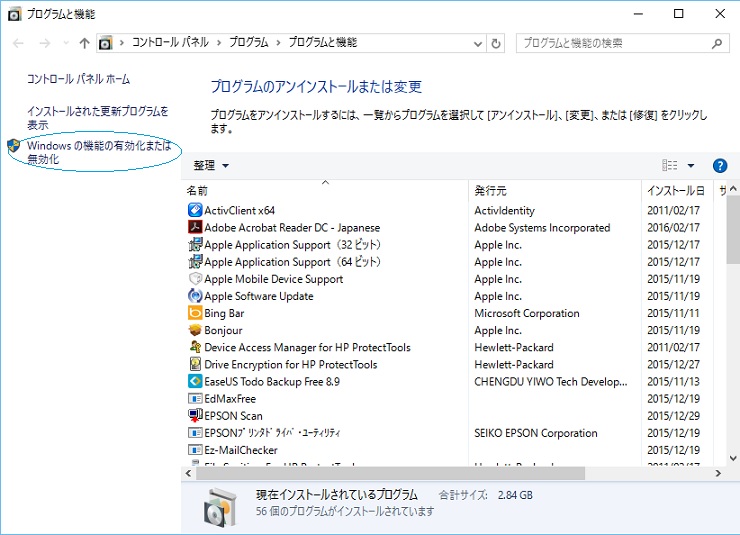Click the 2016/02/17 install date
This screenshot has height=535, width=740.
point(673,228)
